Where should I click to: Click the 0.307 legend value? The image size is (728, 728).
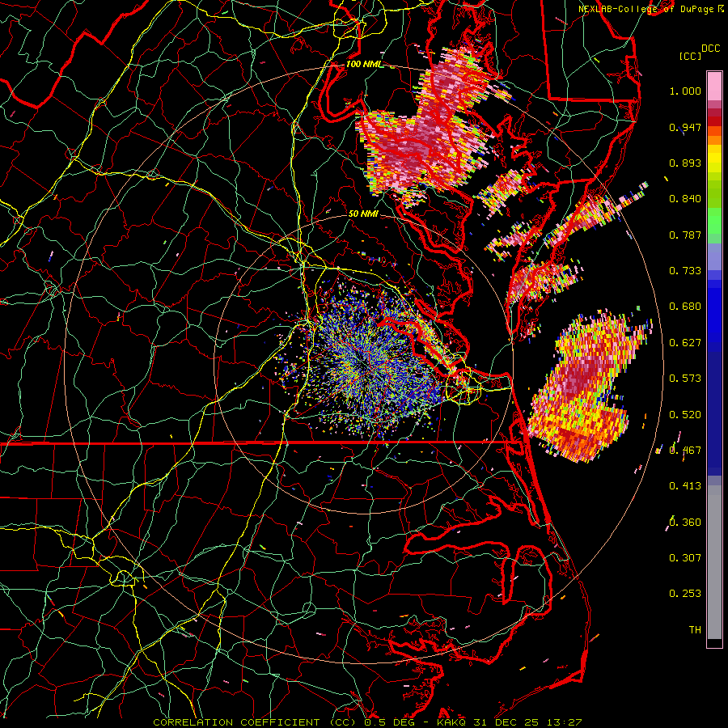[x=685, y=558]
